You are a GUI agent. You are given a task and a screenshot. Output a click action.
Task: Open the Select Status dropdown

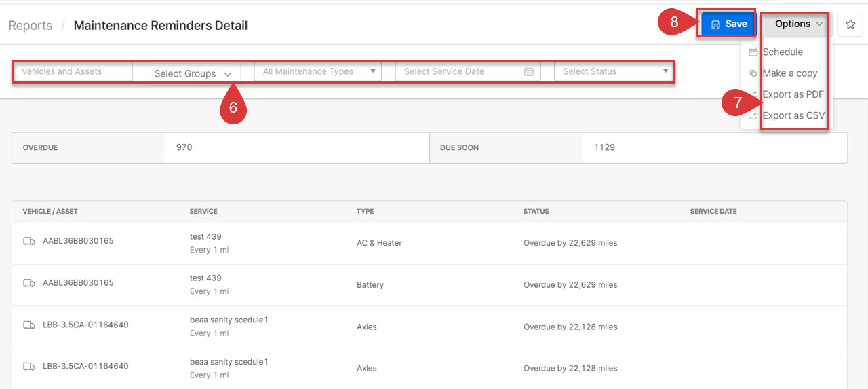pyautogui.click(x=614, y=71)
